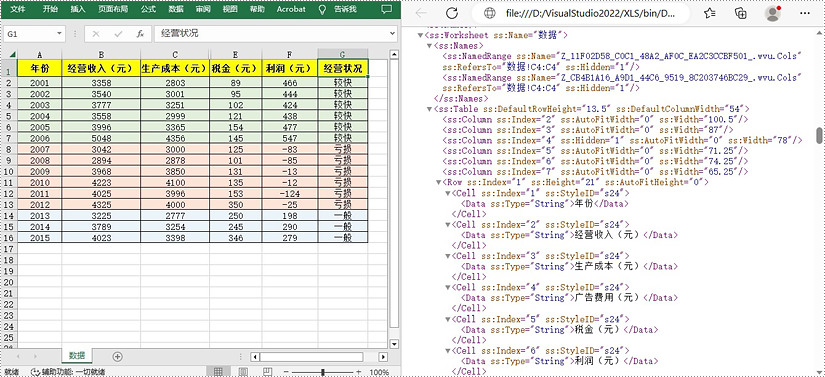Open the Insert Function fx button
Image resolution: width=825 pixels, height=377 pixels.
[140, 34]
